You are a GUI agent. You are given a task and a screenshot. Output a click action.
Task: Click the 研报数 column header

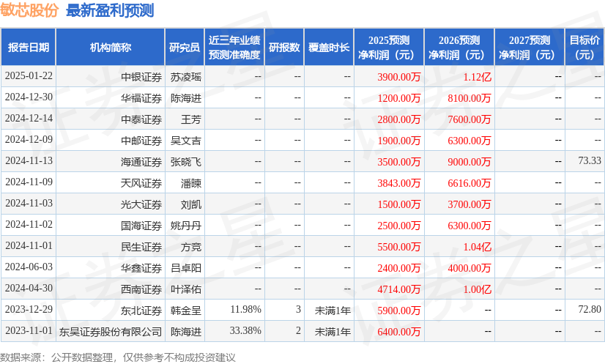[x=284, y=47]
